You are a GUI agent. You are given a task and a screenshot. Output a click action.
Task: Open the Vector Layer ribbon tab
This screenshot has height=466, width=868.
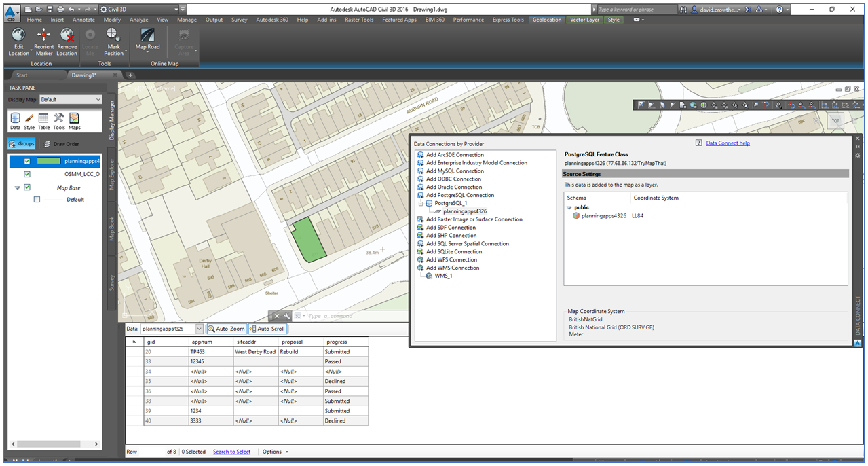pos(584,20)
